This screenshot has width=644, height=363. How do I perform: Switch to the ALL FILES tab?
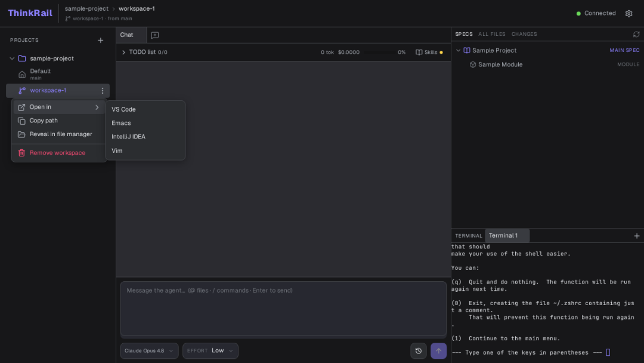(x=491, y=34)
